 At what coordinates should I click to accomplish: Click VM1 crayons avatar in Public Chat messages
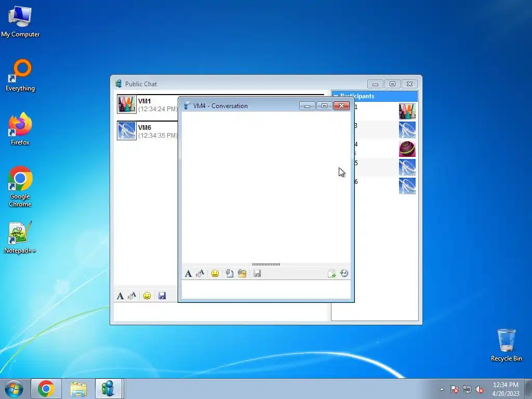[x=127, y=104]
